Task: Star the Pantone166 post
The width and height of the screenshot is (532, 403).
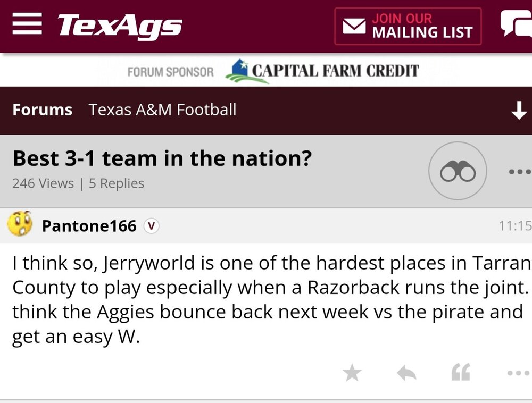Action: [352, 373]
